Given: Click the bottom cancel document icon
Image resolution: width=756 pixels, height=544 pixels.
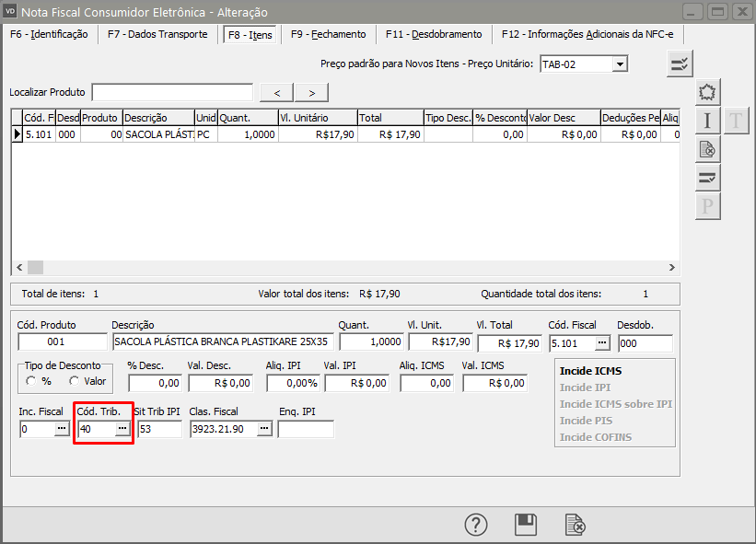Looking at the screenshot, I should tap(575, 525).
